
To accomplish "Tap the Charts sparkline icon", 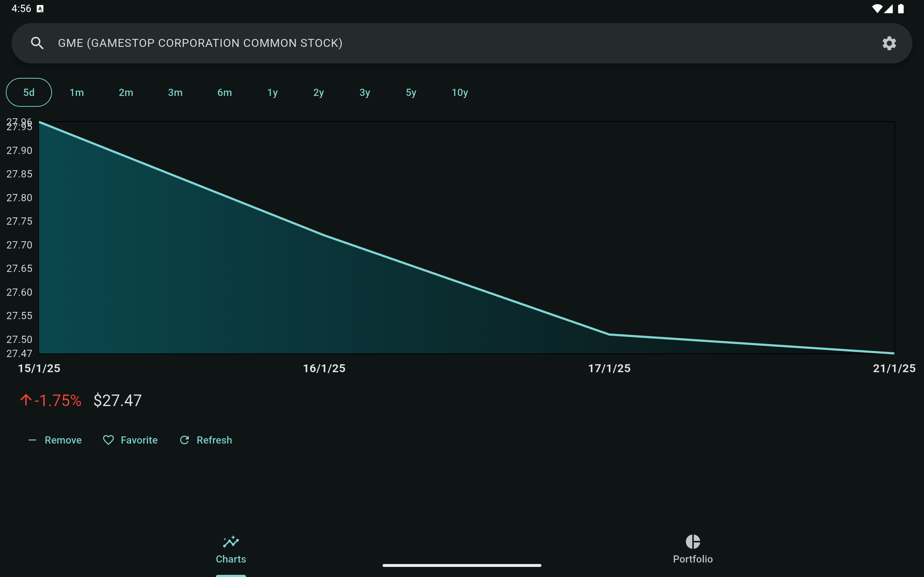I will (231, 542).
